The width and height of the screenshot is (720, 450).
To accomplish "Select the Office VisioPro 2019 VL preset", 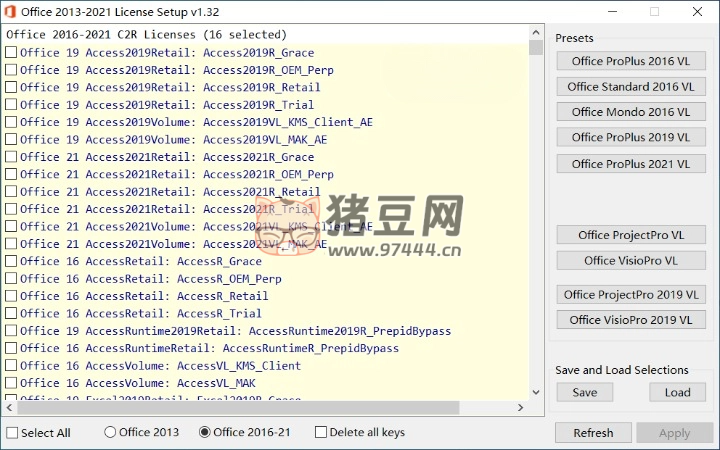I will [x=630, y=320].
